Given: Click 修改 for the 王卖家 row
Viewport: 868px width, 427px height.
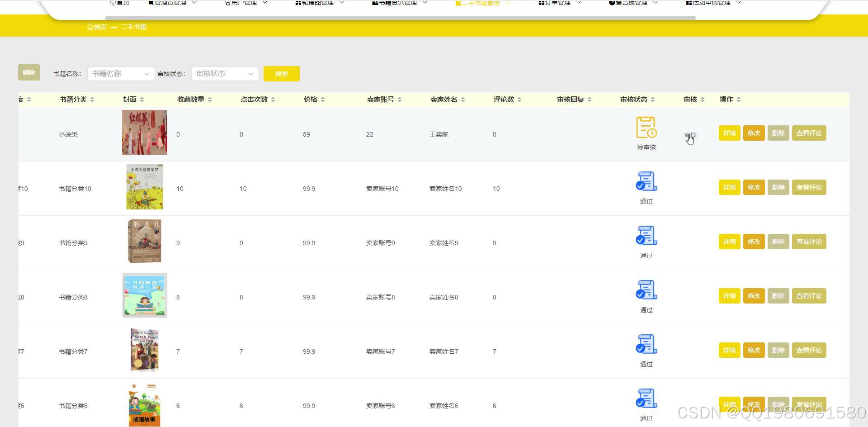Looking at the screenshot, I should tap(754, 133).
